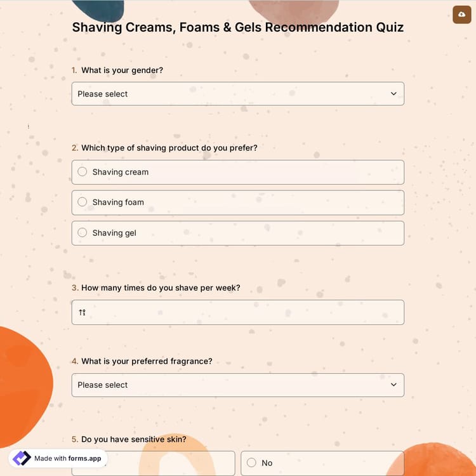
Task: Pick the Shaving gel radio button
Action: click(x=83, y=233)
